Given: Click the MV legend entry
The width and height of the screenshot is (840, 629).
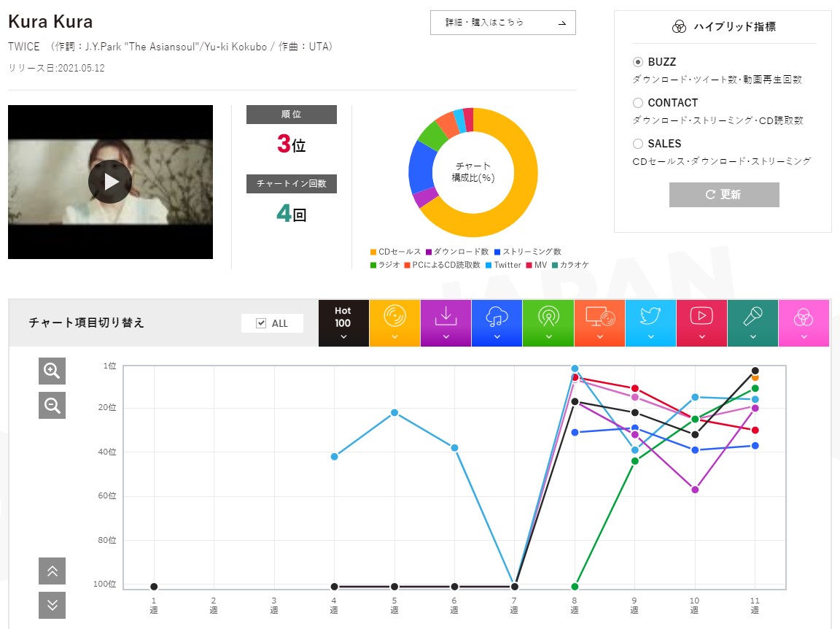Looking at the screenshot, I should point(536,265).
